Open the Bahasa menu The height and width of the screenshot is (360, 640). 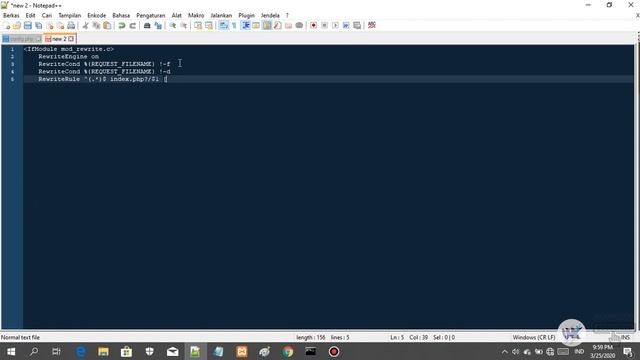coord(121,16)
